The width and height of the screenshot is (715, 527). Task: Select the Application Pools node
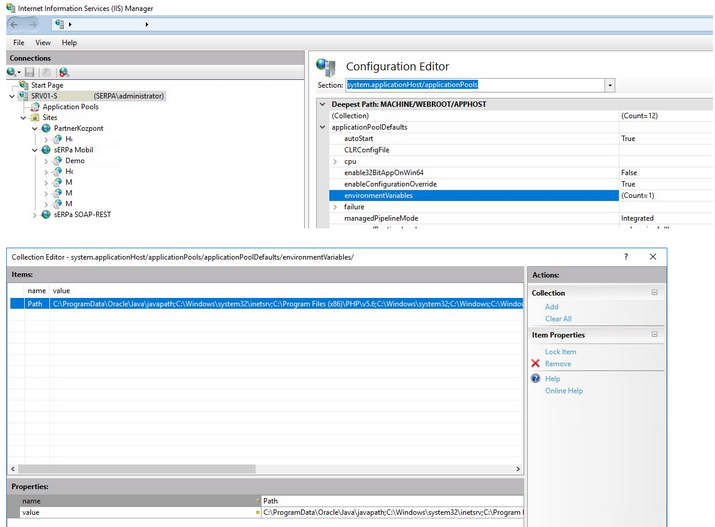tap(70, 106)
